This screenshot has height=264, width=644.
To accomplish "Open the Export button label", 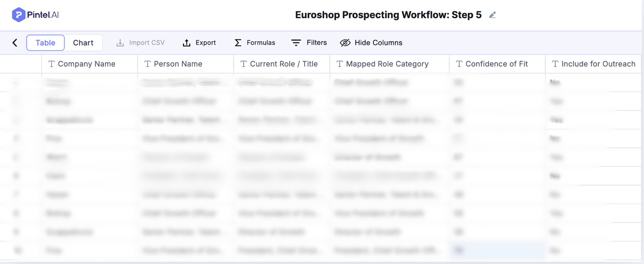I will coord(206,43).
